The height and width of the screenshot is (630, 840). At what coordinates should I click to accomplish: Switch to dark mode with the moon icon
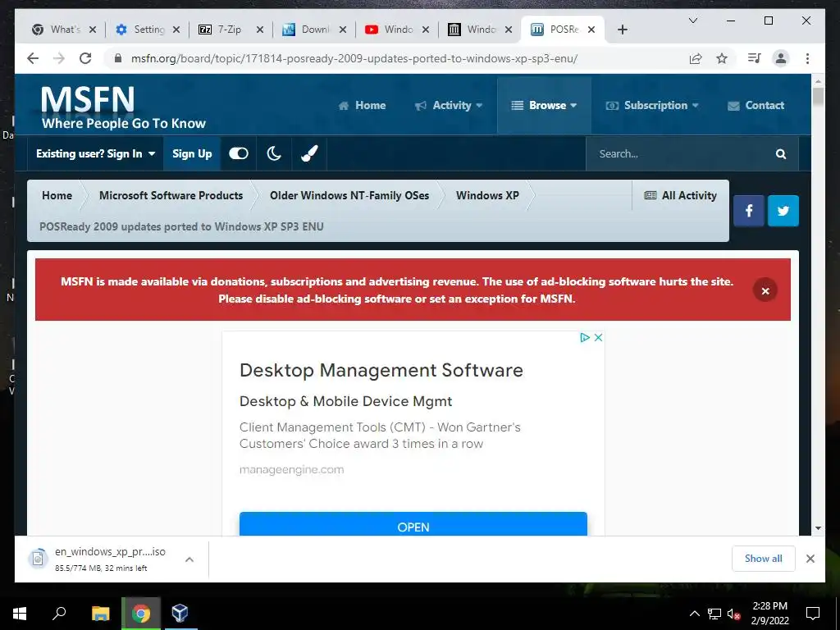point(274,153)
